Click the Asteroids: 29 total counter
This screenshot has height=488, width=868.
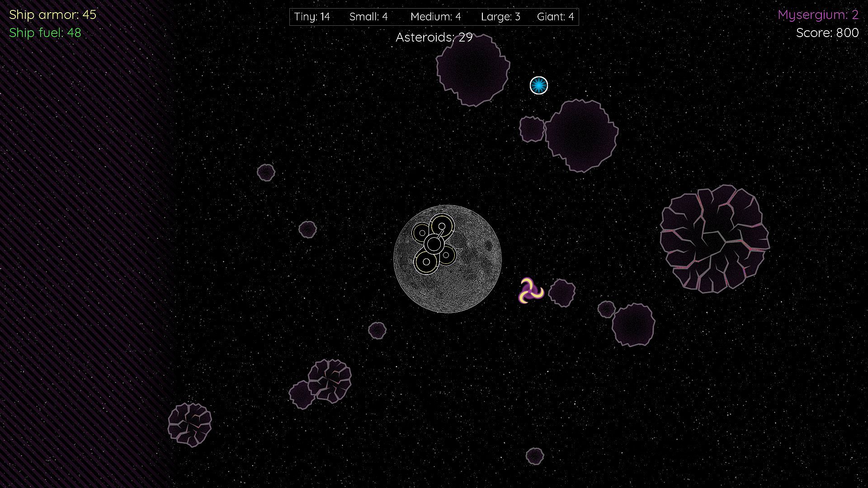coord(434,37)
